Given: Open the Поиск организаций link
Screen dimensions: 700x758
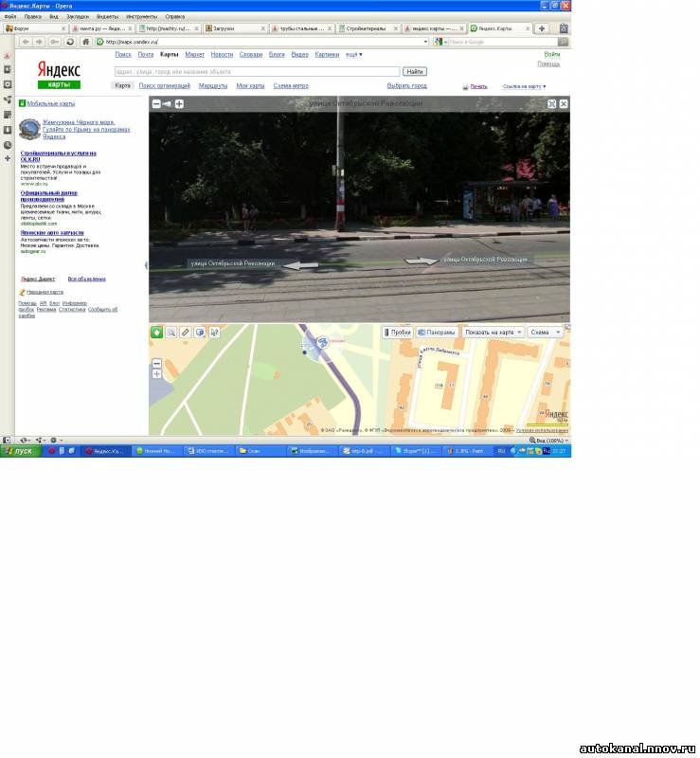Looking at the screenshot, I should (165, 85).
